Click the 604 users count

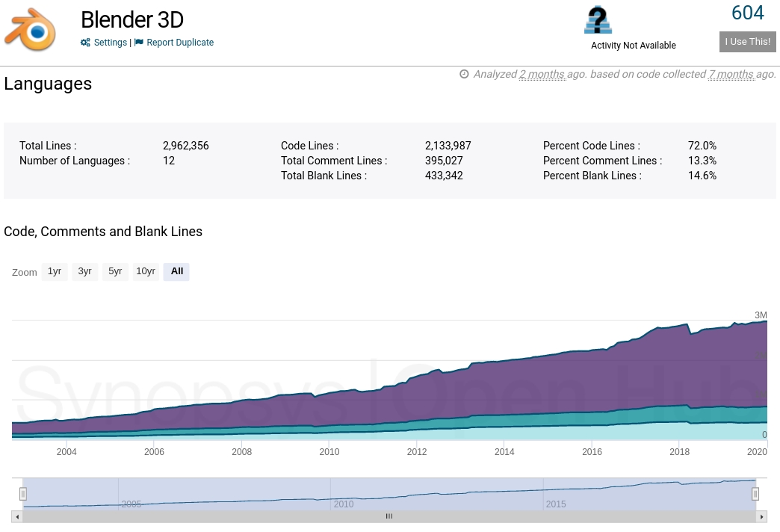pyautogui.click(x=747, y=13)
